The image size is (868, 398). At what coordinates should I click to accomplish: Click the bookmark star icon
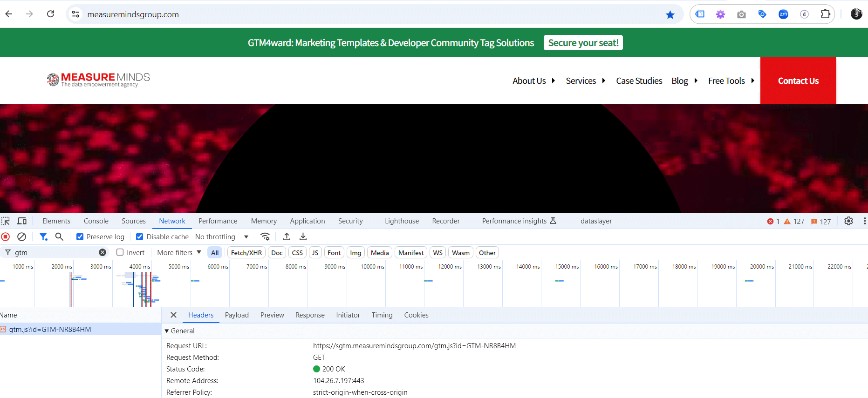point(670,14)
